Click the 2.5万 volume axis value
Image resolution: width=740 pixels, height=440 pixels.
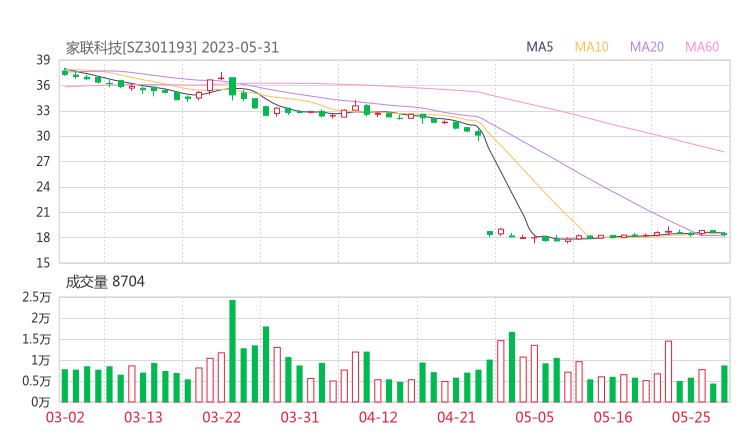tap(36, 297)
